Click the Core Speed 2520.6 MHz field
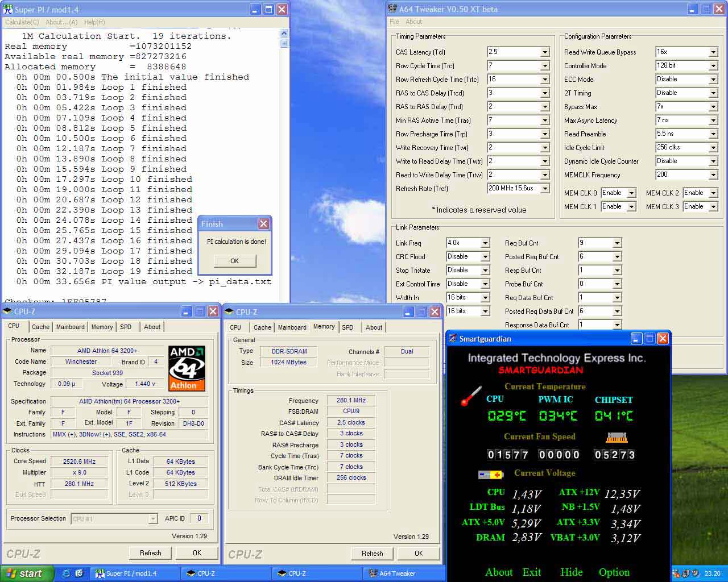 point(79,462)
